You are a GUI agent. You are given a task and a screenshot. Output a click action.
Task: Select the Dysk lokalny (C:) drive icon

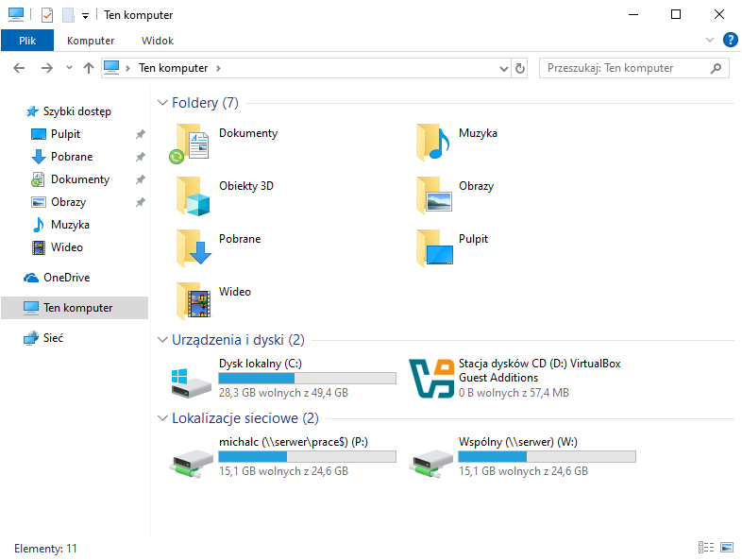click(191, 382)
